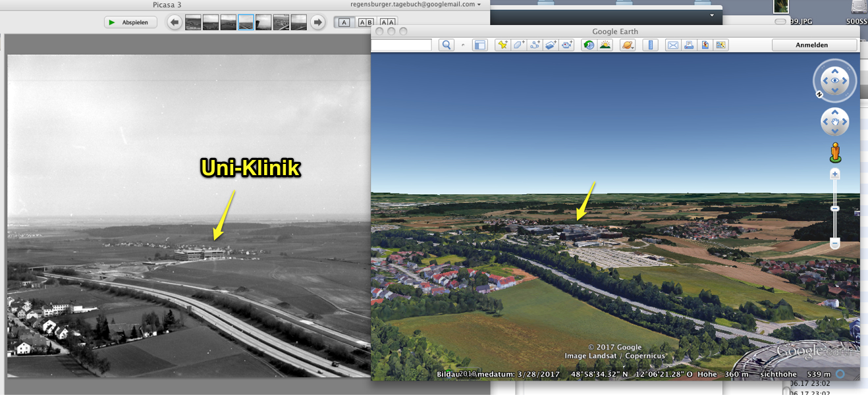868x395 pixels.
Task: Click the look-around compass eye control
Action: [x=834, y=80]
